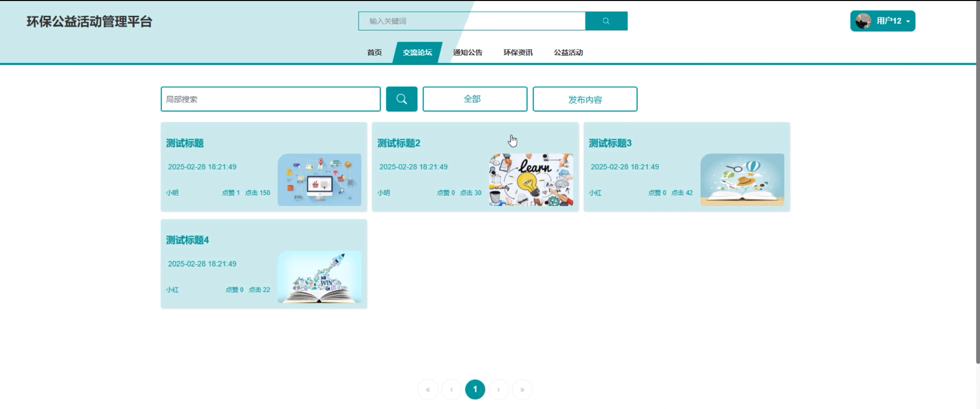Select page 1 in pagination
The height and width of the screenshot is (409, 980).
tap(475, 389)
